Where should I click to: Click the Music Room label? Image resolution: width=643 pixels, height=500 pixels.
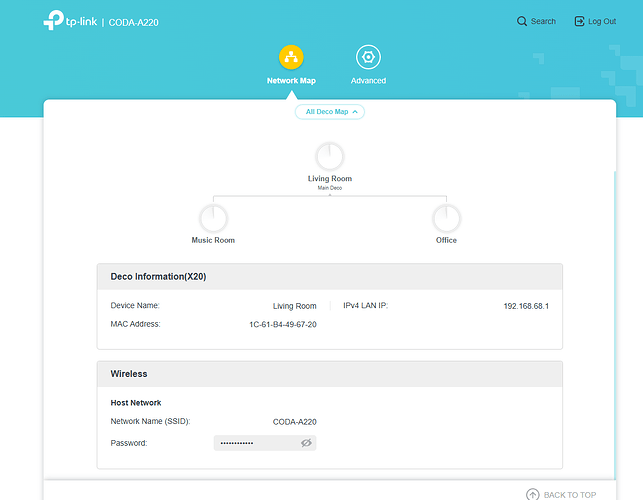coord(213,240)
